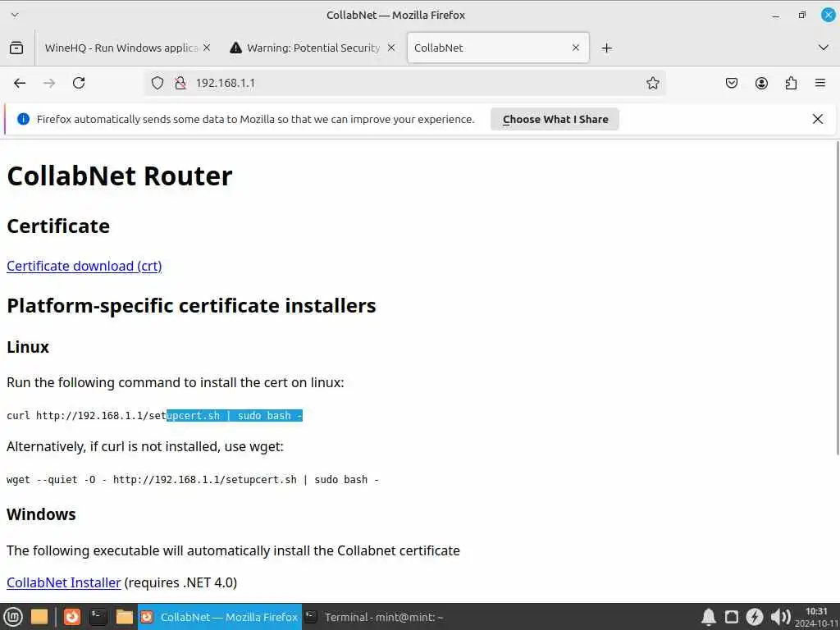Dismiss the Firefox data notification bar

point(818,119)
